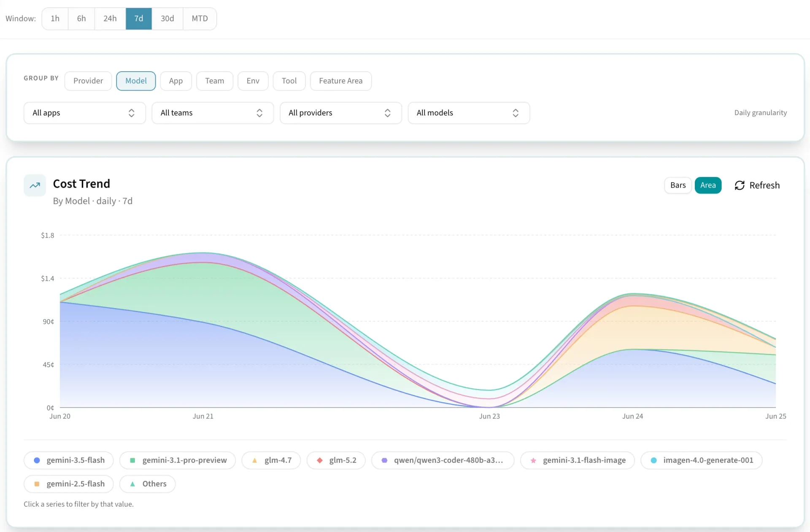Click the Jun 21 axis label

[x=203, y=416]
